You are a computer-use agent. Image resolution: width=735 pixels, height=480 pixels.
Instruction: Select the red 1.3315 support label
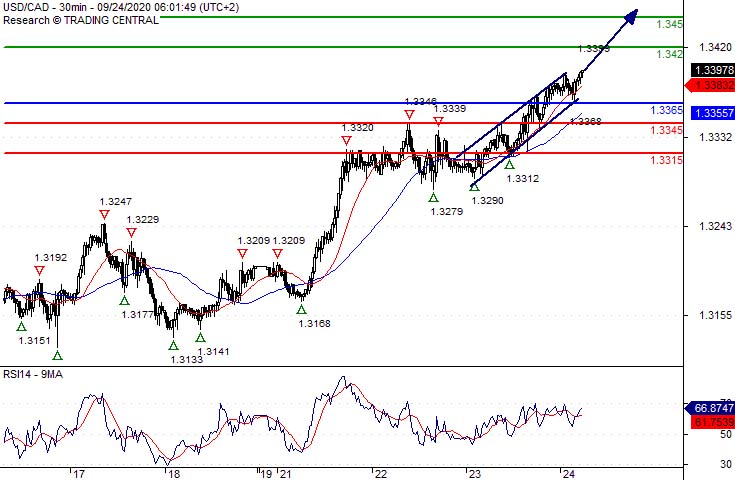tap(667, 160)
